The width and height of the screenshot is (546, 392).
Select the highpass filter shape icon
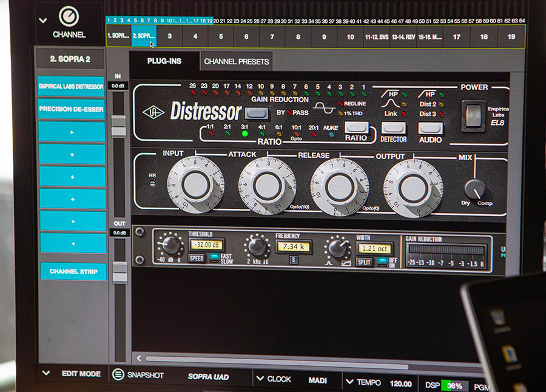pos(346,264)
